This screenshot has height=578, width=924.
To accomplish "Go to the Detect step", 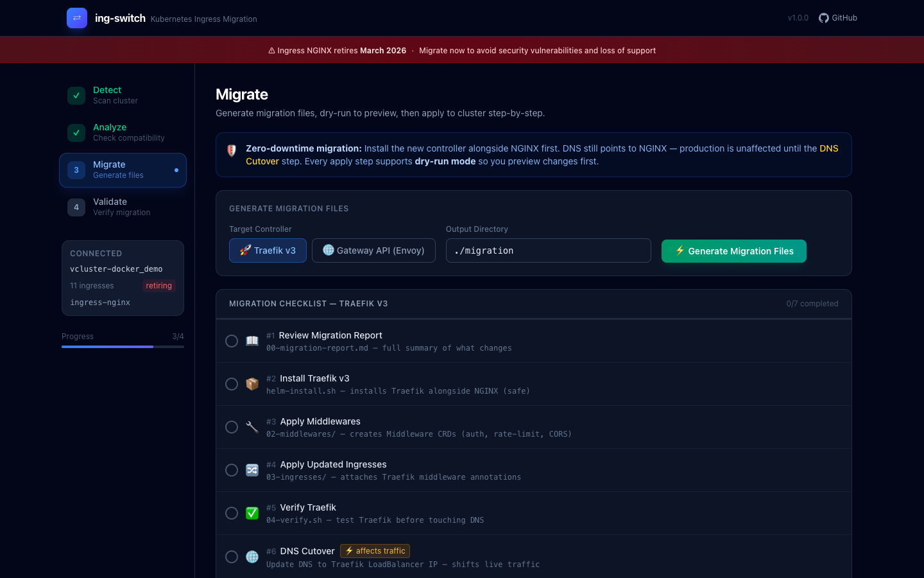I will (123, 96).
